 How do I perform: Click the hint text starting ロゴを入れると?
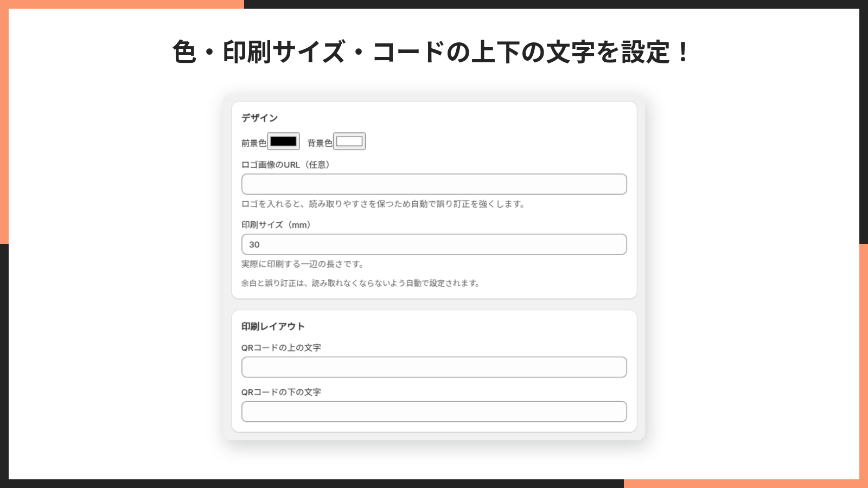384,204
